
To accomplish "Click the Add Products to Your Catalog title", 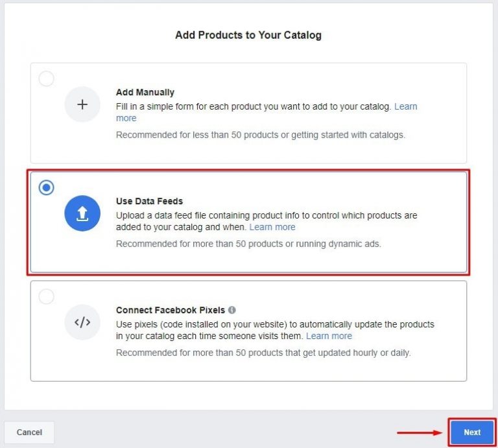I will (248, 35).
